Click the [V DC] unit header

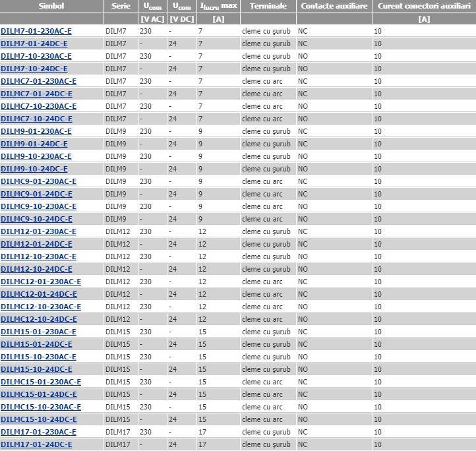(x=181, y=19)
